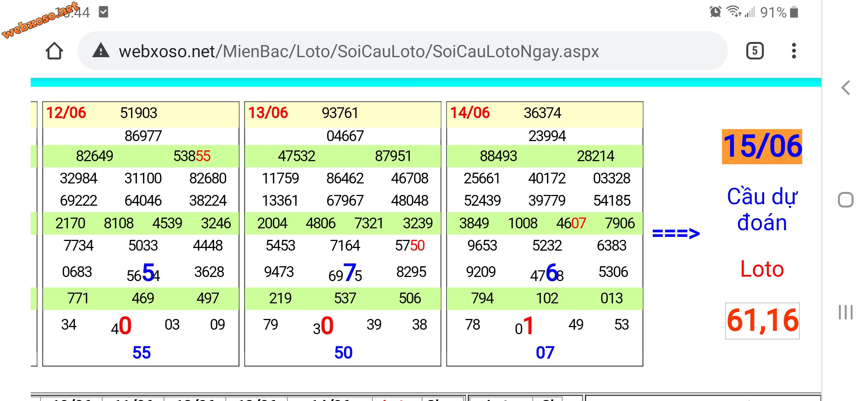Click blue result 07 under 14/06
The height and width of the screenshot is (401, 868).
(x=545, y=352)
